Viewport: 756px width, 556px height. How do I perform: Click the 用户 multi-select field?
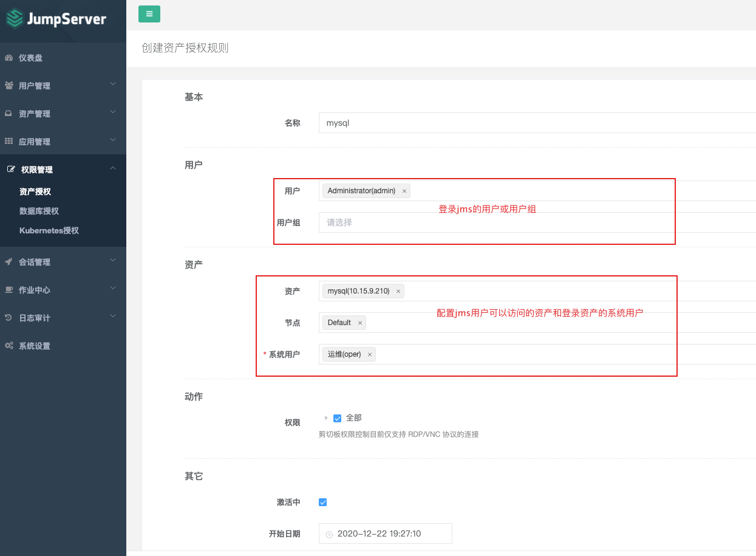(537, 191)
